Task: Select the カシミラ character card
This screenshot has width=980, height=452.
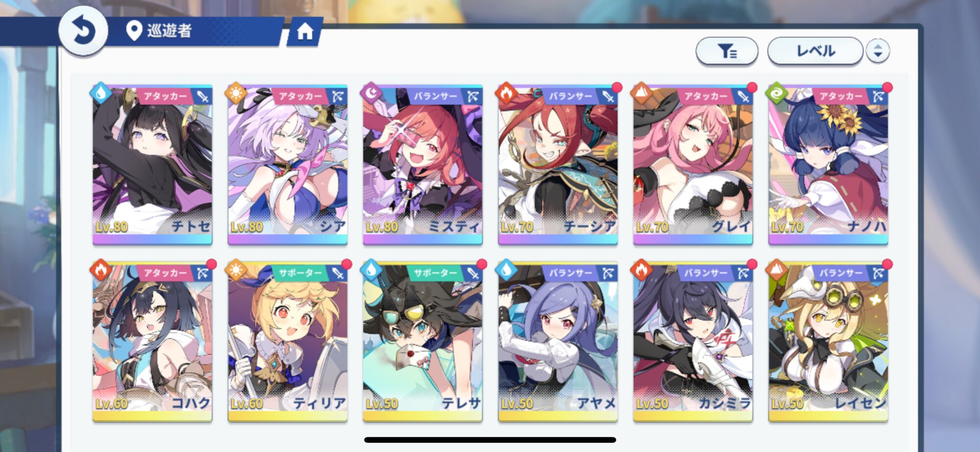Action: click(693, 342)
